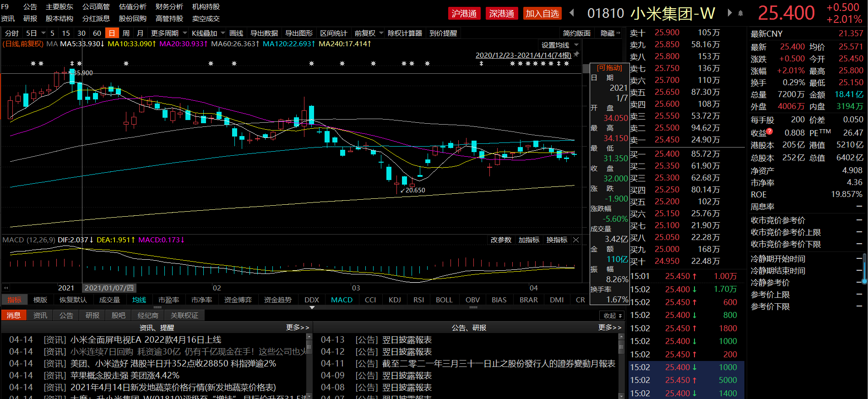Open 机构持股 menu item
The height and width of the screenshot is (399, 868).
[x=206, y=7]
